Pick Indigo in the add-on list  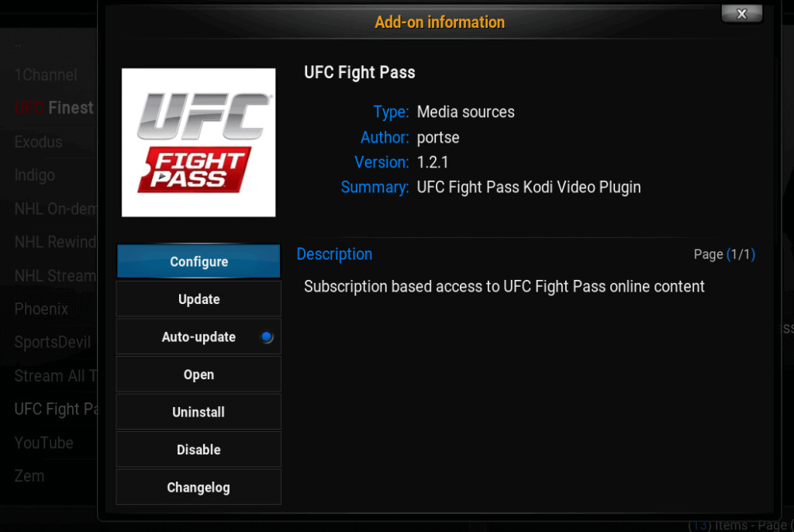click(34, 175)
